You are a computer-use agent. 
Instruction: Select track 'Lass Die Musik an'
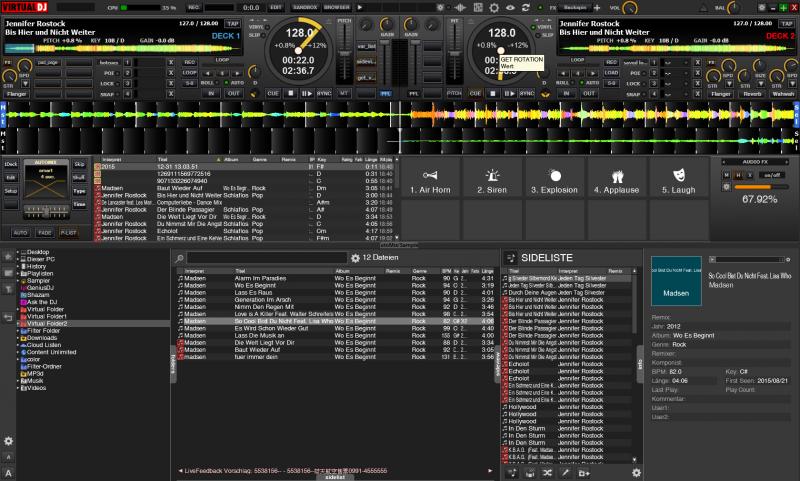[x=335, y=336]
